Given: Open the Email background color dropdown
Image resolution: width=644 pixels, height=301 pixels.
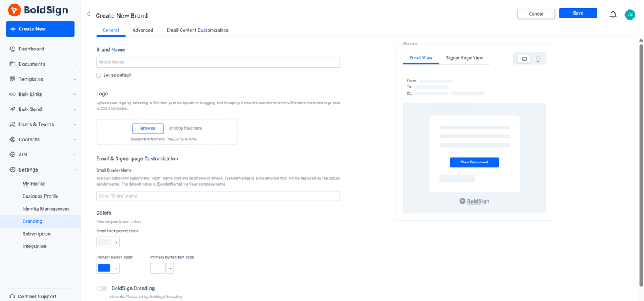Looking at the screenshot, I should [x=116, y=242].
